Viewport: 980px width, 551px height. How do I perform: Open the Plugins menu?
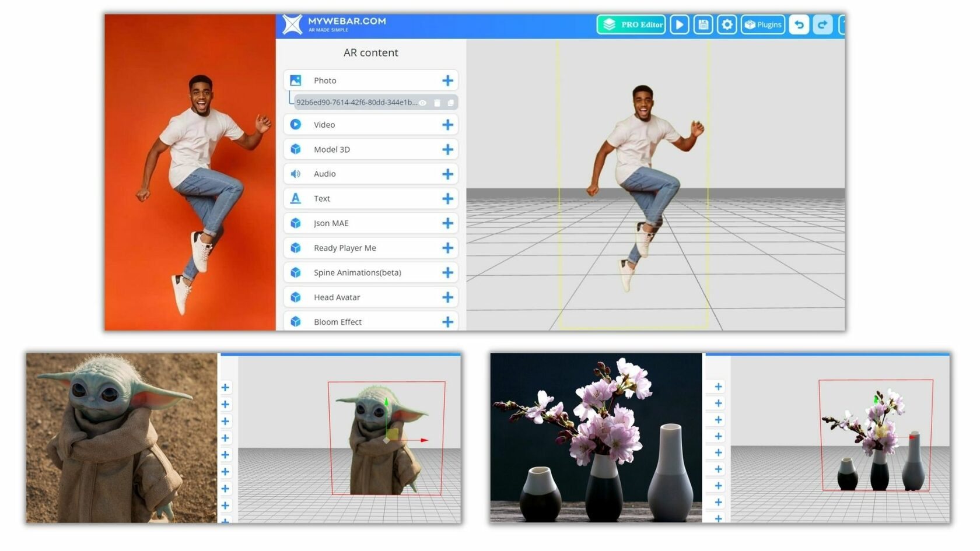coord(762,24)
